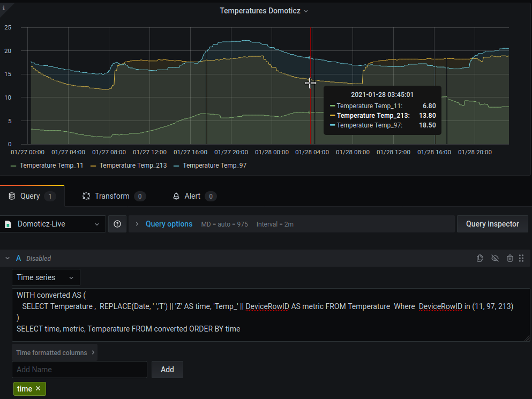Toggle the Temperature Temp_11 legend series
Viewport: 532px width, 399px height.
(51, 165)
